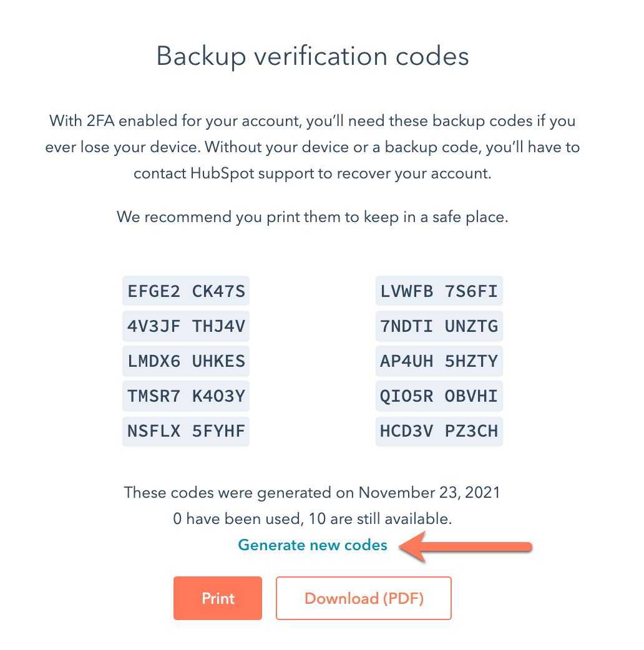
Task: Select the backup code NSFLX 5FYHF
Action: [x=185, y=431]
